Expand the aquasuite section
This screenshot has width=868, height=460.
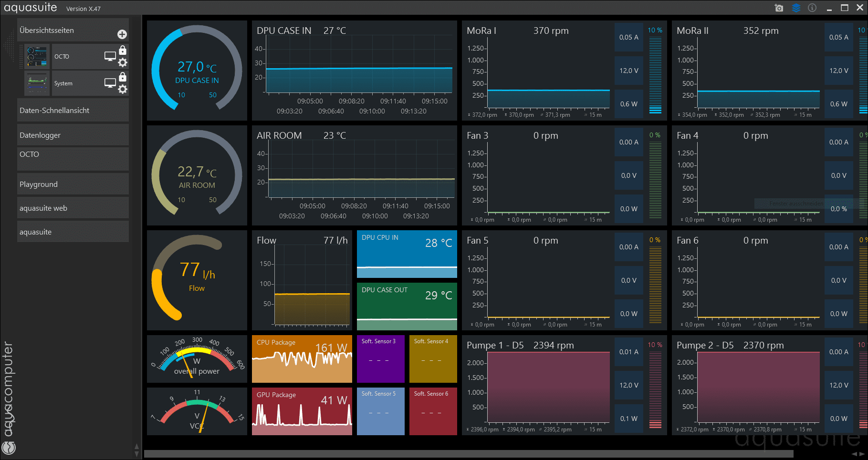73,232
